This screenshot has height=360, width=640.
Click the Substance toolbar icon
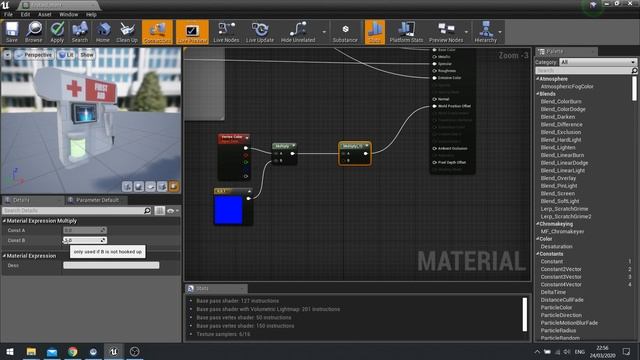click(345, 32)
